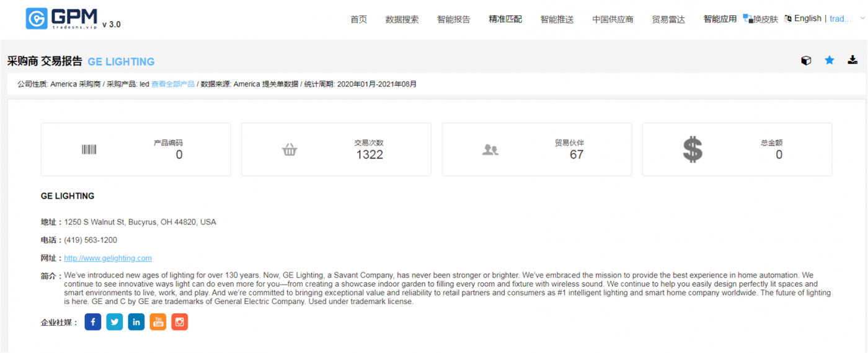
Task: Click the 查看全部产品 link
Action: click(x=173, y=84)
